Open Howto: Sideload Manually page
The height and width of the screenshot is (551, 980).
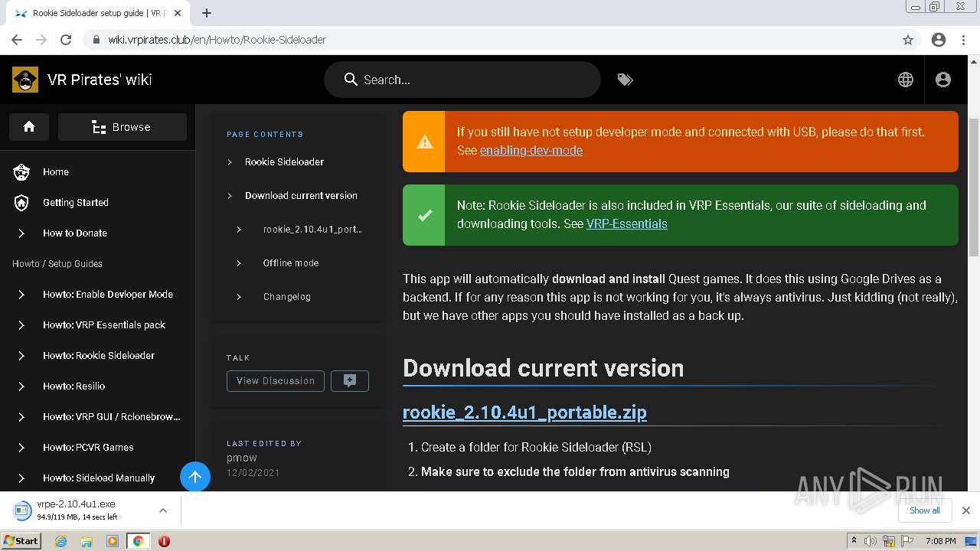click(x=99, y=478)
